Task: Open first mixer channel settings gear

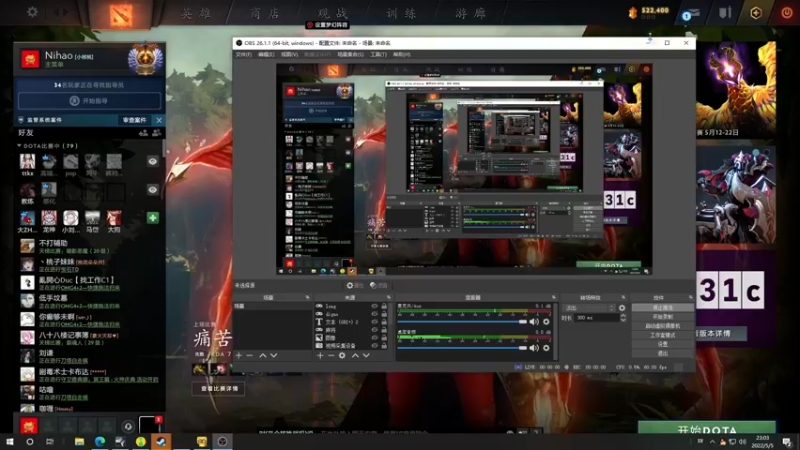Action: [546, 322]
